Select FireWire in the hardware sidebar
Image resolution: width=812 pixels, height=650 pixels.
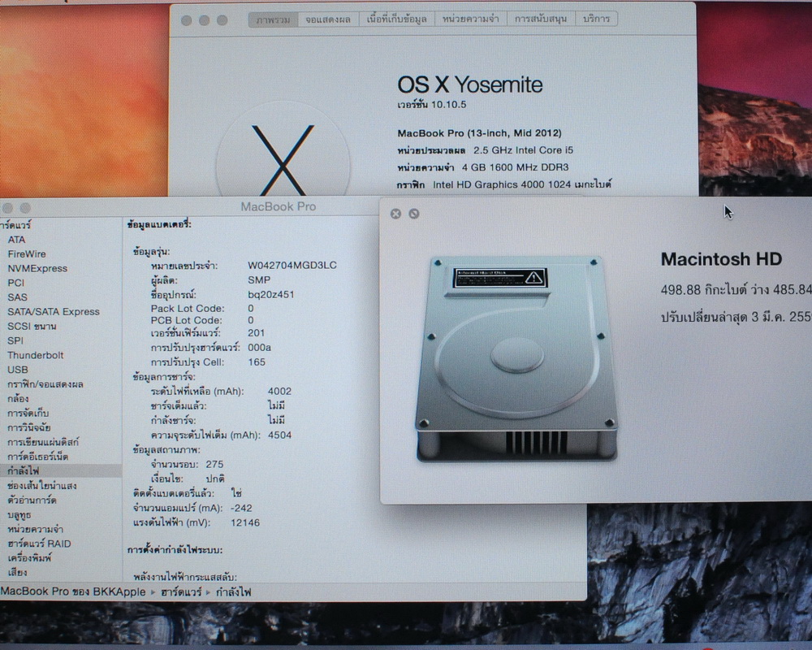(x=27, y=254)
